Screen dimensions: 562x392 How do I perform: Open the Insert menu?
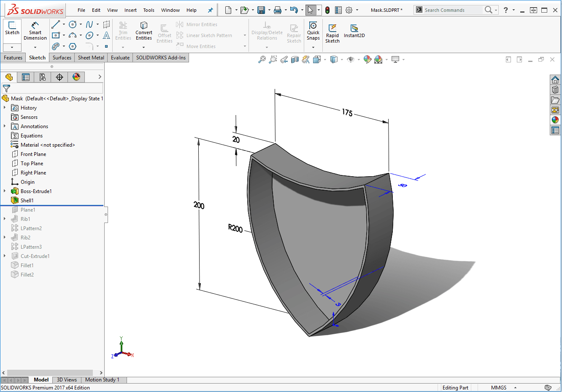[130, 10]
